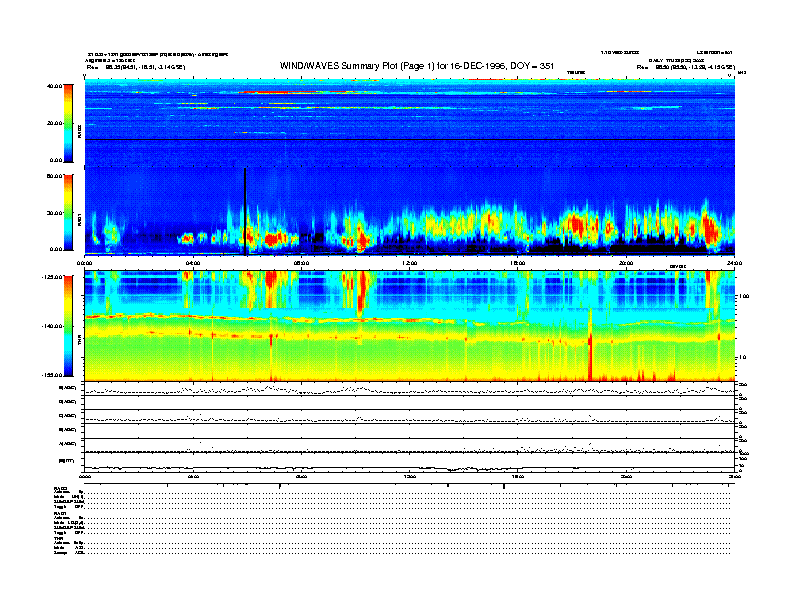Click the -125.00 value on TNR scale

click(x=52, y=277)
